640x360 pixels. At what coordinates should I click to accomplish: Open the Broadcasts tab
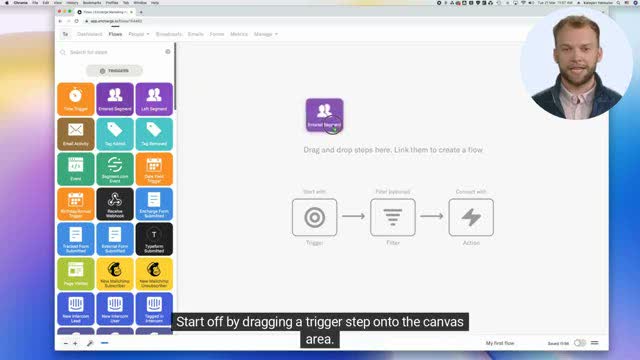coord(169,34)
